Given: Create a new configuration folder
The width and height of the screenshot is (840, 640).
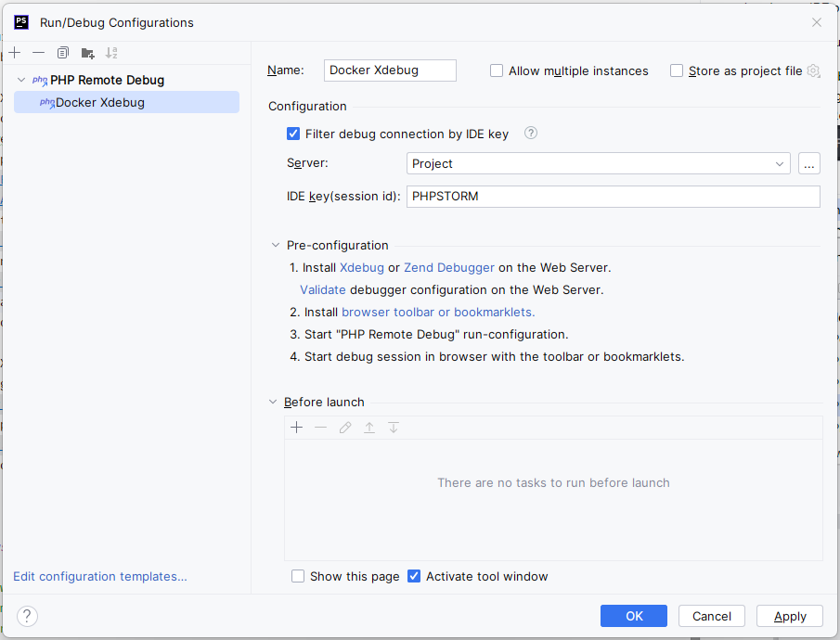Looking at the screenshot, I should (x=87, y=53).
